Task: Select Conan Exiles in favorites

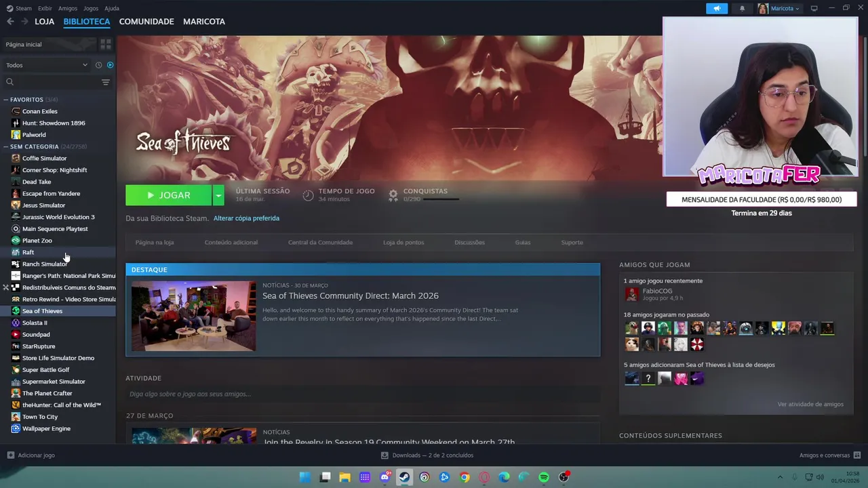Action: [40, 111]
